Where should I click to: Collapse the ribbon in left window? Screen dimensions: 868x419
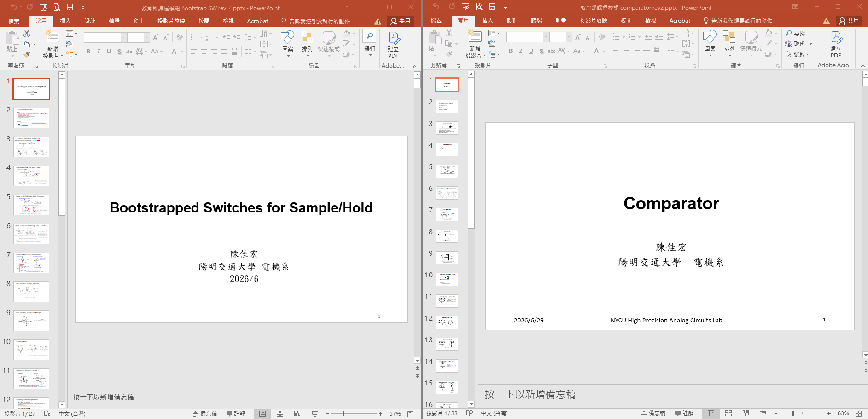click(x=414, y=66)
